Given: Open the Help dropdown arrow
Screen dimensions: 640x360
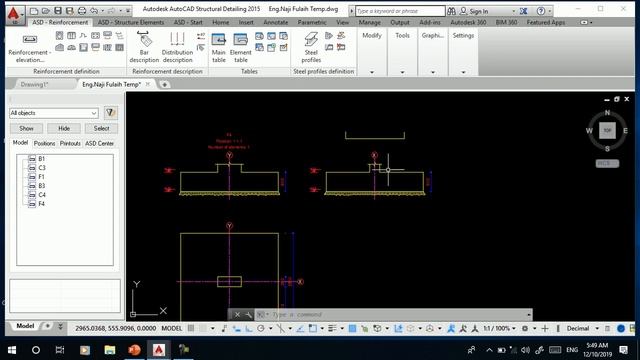Looking at the screenshot, I should click(x=550, y=11).
